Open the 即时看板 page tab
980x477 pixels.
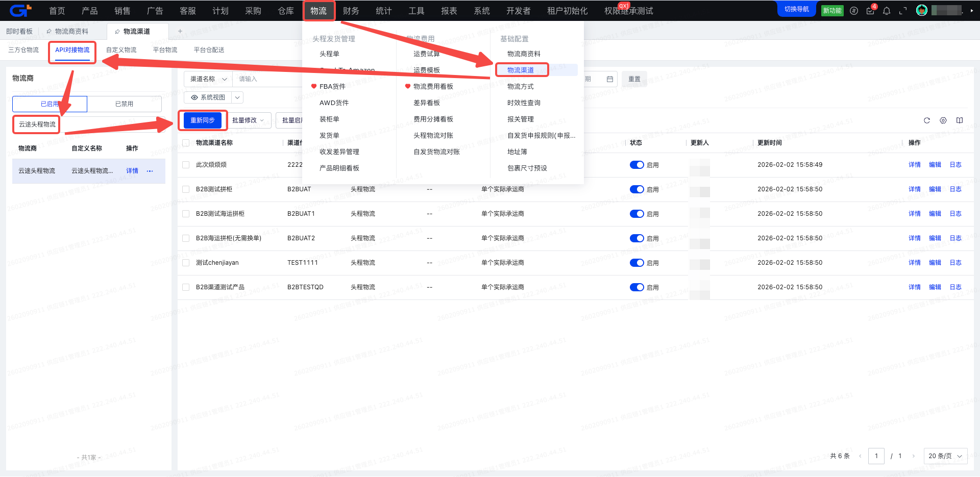click(19, 31)
